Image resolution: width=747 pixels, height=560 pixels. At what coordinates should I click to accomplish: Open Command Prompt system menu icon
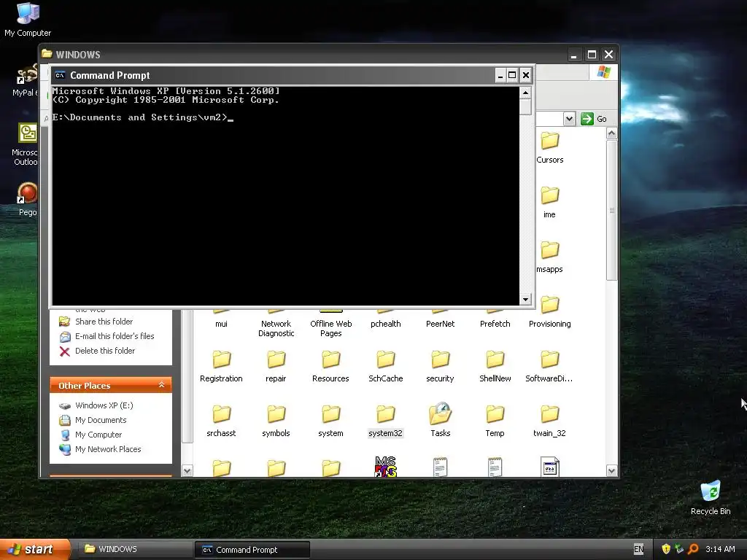tap(60, 75)
